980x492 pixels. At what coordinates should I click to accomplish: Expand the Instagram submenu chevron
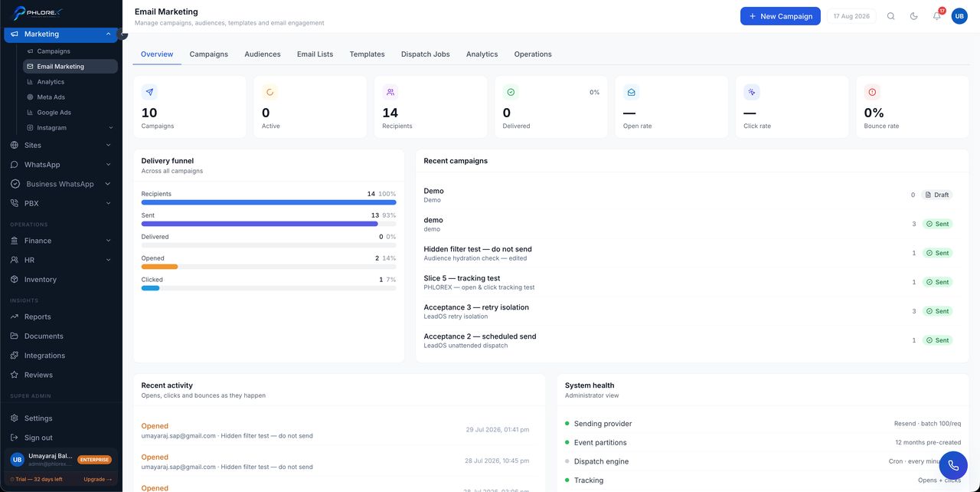point(111,128)
